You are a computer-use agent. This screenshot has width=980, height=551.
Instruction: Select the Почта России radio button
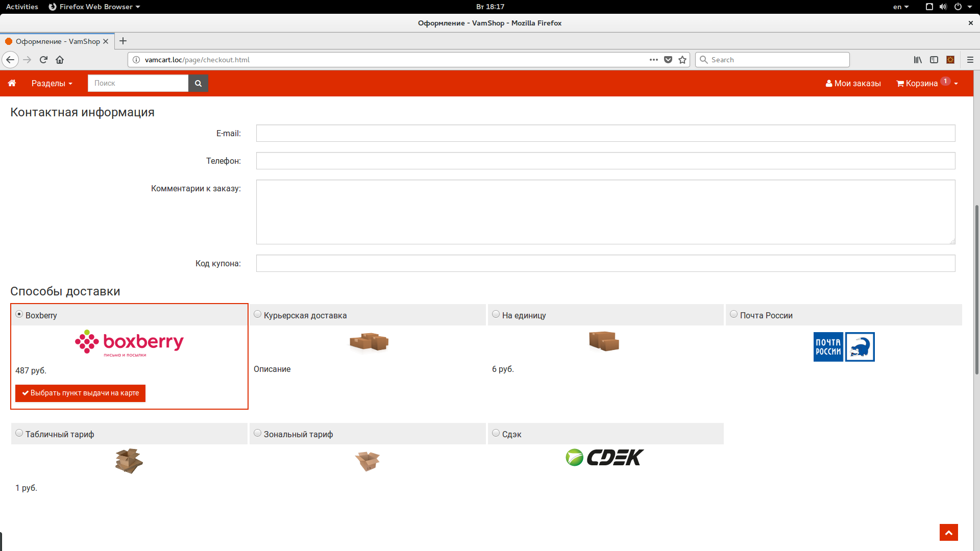733,314
